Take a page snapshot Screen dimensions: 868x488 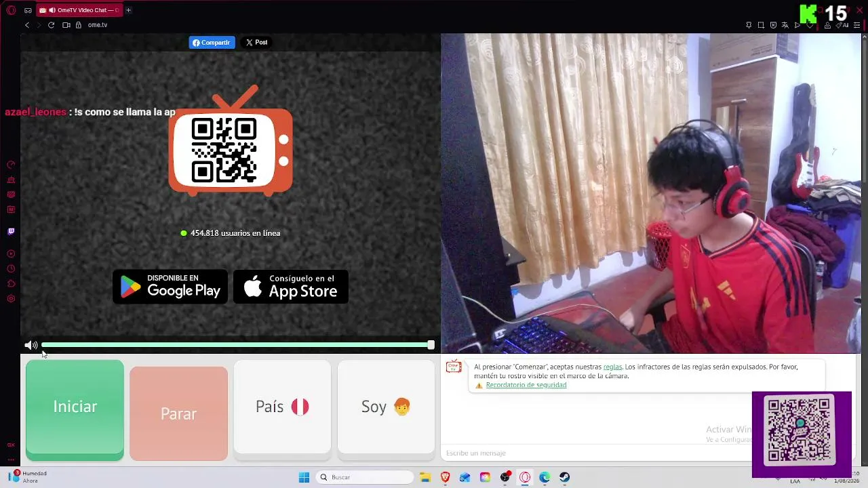761,25
